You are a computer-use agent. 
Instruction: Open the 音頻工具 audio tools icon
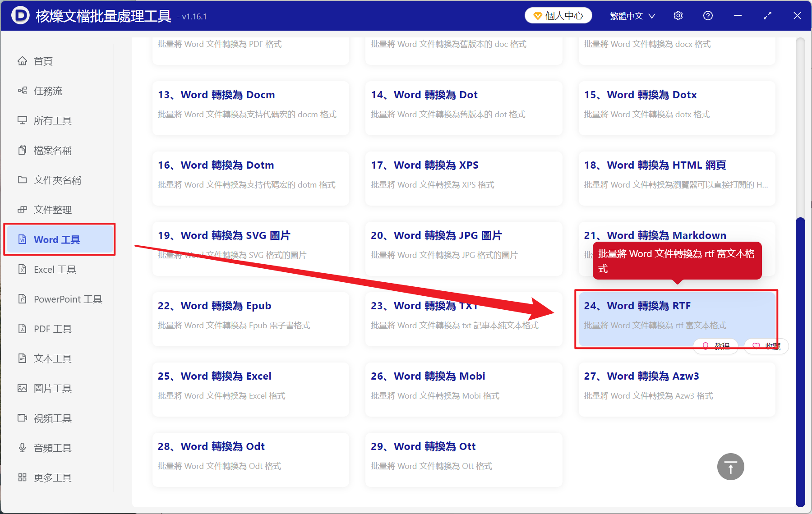[23, 447]
